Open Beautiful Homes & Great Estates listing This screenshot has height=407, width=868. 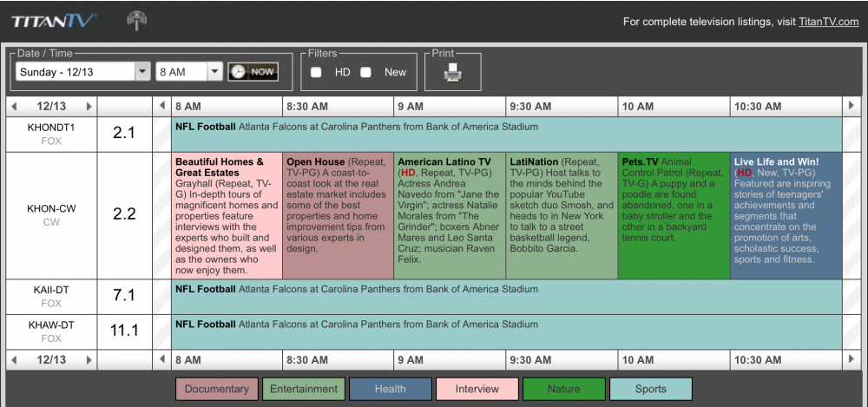[227, 215]
